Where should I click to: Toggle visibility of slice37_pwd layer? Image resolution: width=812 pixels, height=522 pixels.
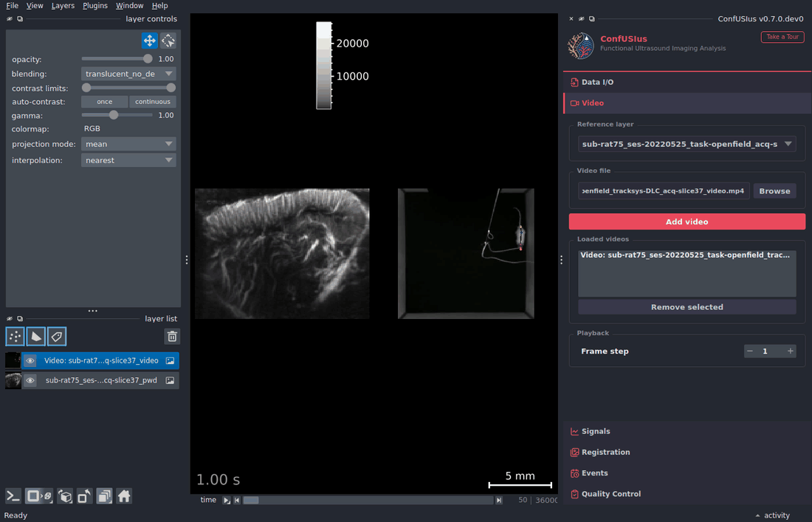(30, 380)
